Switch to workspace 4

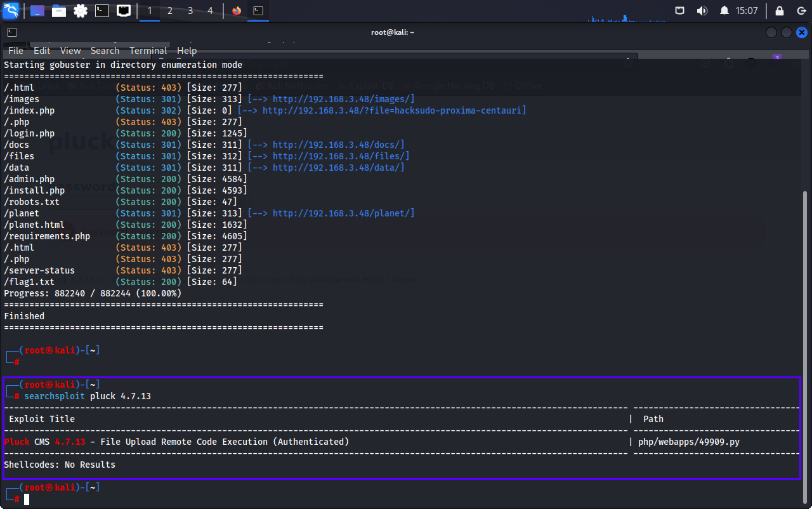211,11
